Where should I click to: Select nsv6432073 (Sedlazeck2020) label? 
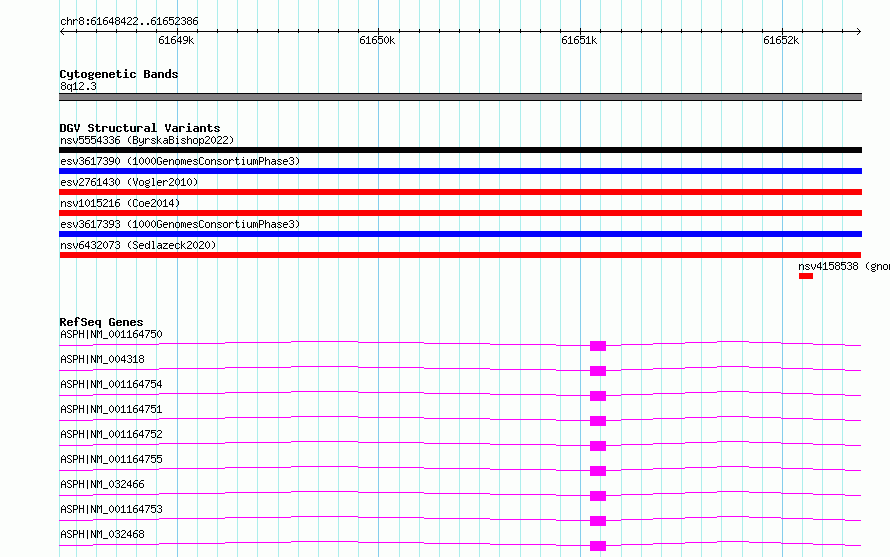tap(138, 245)
